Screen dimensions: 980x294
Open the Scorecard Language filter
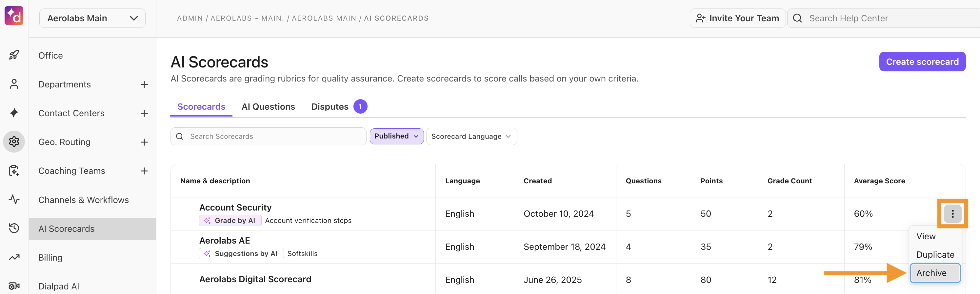tap(471, 137)
